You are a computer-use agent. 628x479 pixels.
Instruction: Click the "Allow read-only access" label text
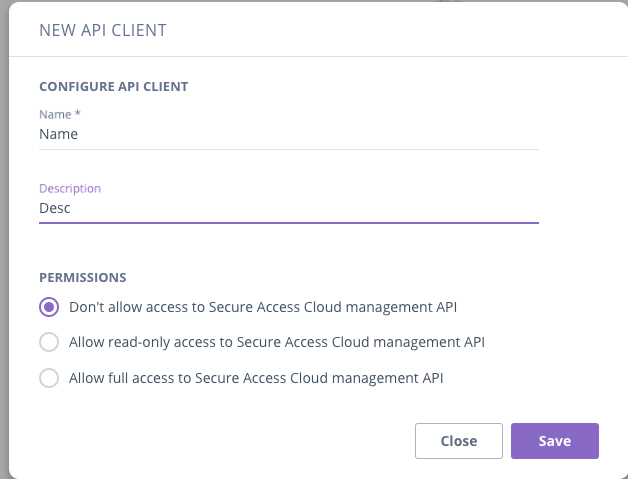tap(277, 342)
